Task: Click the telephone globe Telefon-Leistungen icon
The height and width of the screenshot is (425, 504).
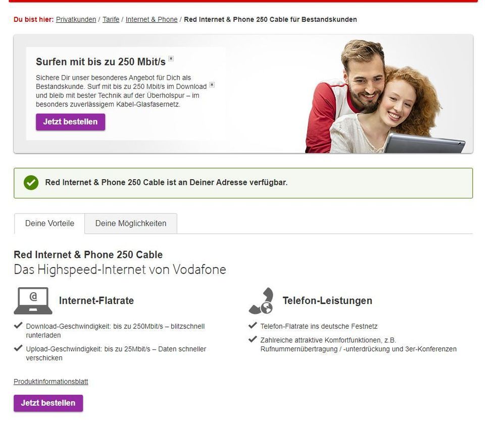Action: [261, 301]
